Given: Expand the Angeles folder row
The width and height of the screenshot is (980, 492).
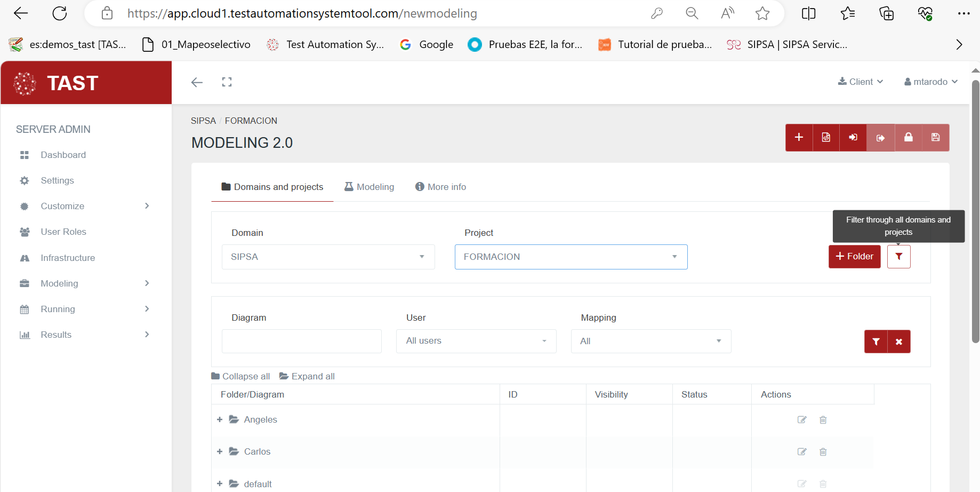Looking at the screenshot, I should tap(220, 420).
